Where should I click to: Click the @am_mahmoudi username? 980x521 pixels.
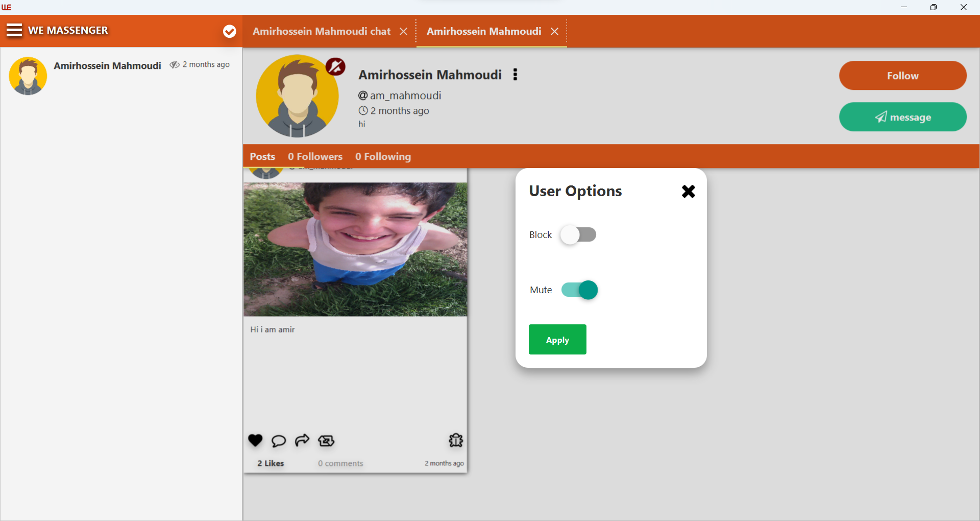tap(400, 96)
